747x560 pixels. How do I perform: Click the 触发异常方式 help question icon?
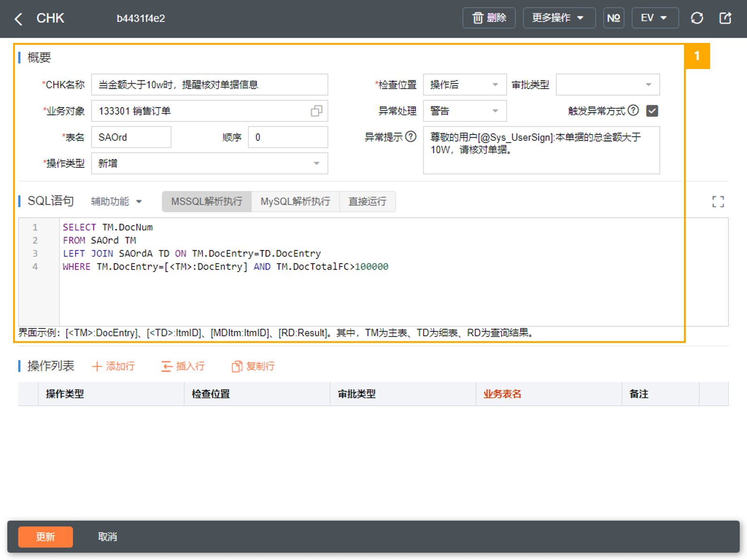pyautogui.click(x=633, y=110)
